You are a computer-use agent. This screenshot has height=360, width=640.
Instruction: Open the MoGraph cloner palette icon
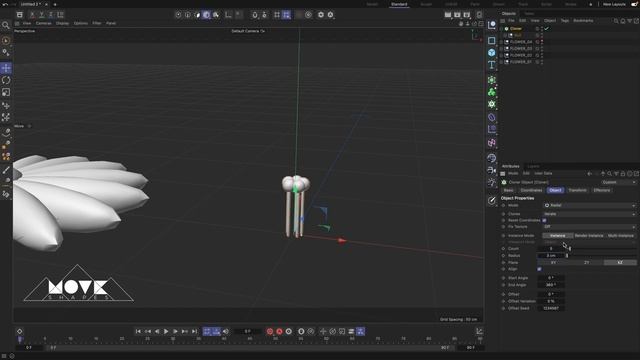pos(491,92)
